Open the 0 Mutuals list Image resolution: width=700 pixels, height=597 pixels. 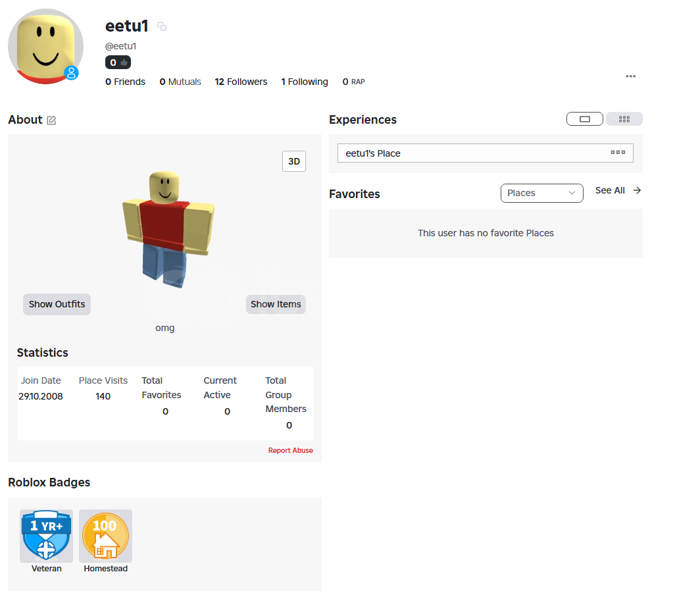[x=180, y=82]
